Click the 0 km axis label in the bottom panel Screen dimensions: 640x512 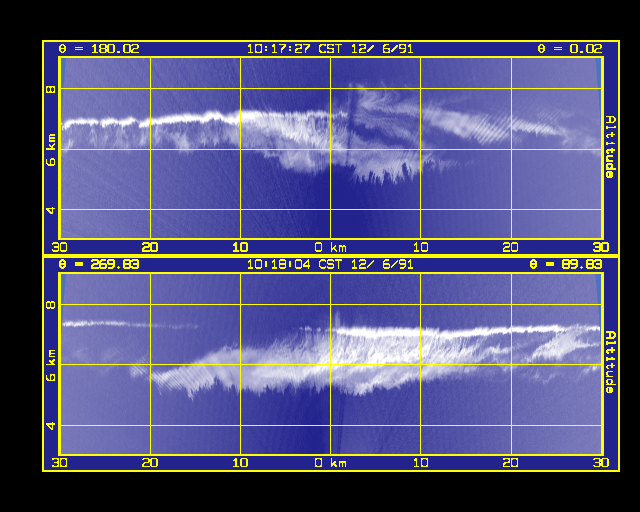pos(331,463)
